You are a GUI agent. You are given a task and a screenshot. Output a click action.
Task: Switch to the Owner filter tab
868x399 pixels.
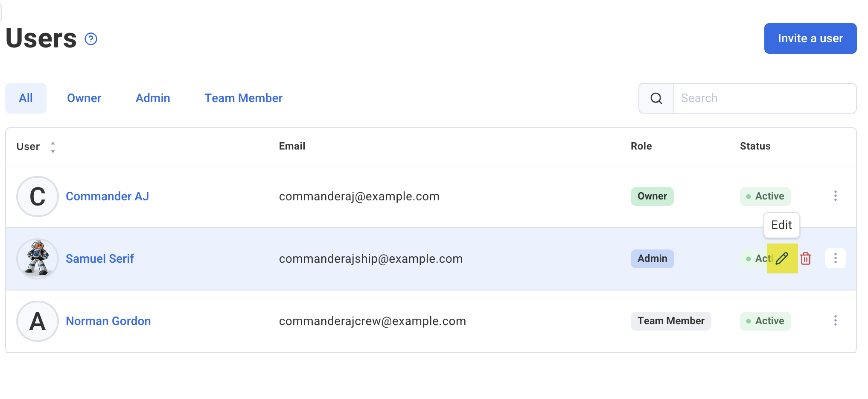(84, 98)
